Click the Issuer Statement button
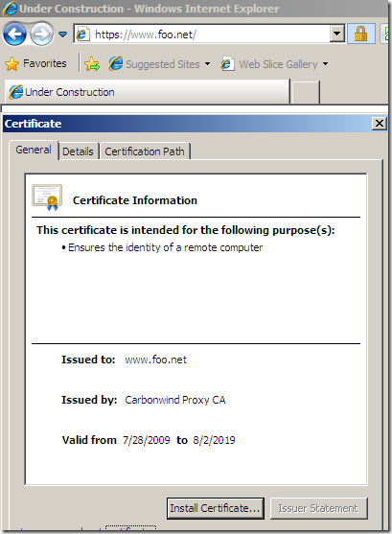392x534 pixels. pos(319,508)
